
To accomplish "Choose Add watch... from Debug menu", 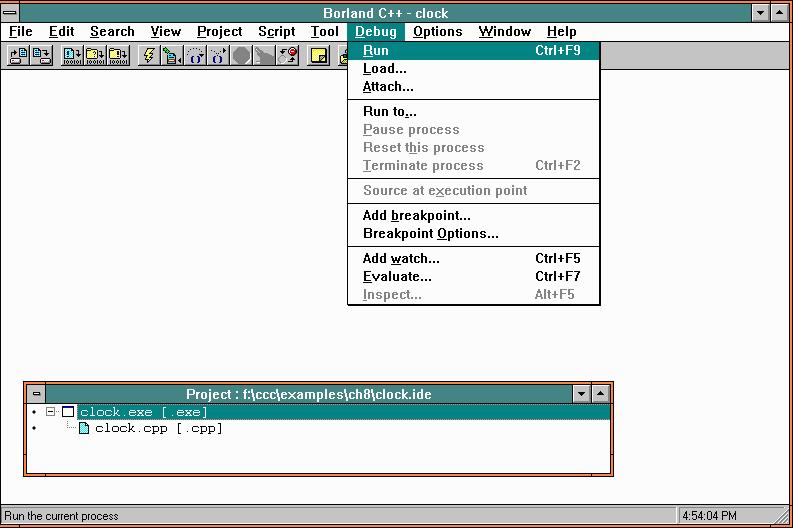I will [x=401, y=258].
